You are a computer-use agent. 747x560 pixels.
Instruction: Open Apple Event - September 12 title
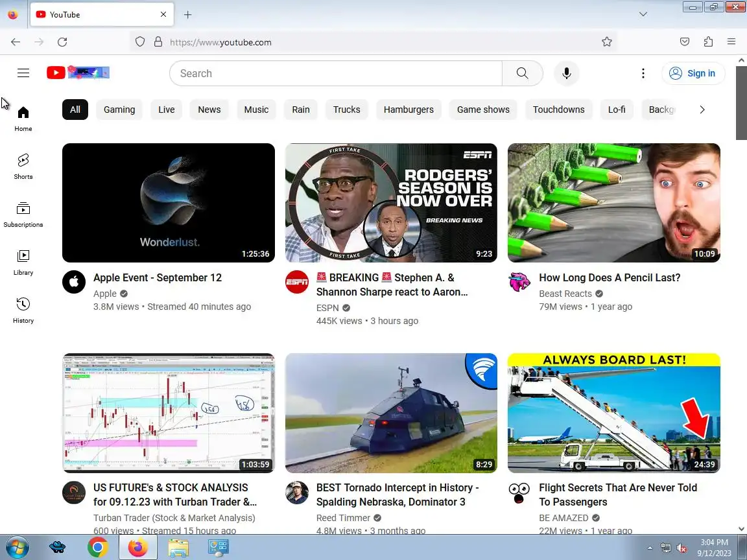pos(158,277)
